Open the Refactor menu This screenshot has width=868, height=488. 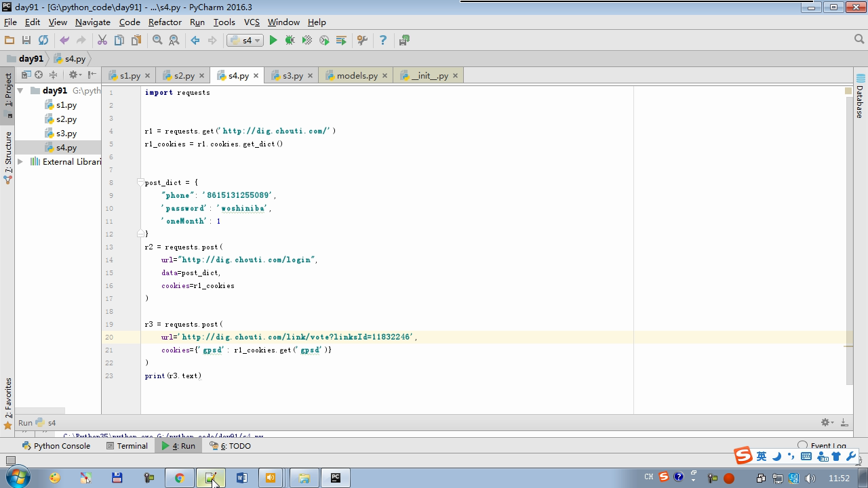(x=165, y=22)
